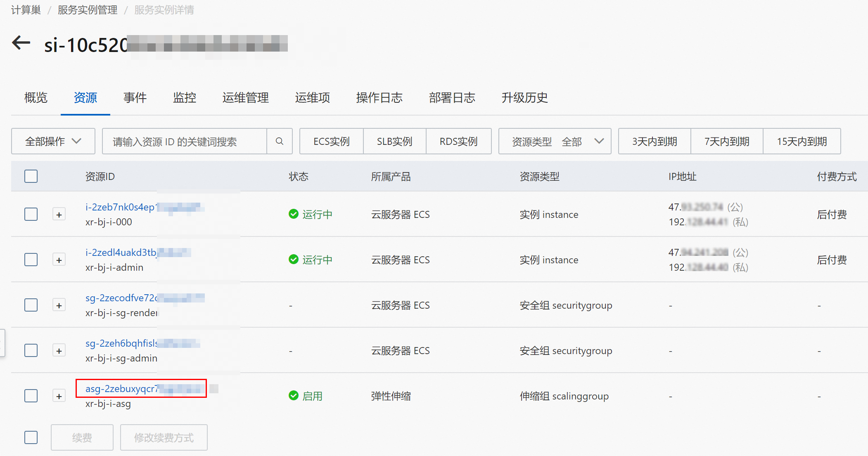Open the sg-2zeh6bqhfisl security group link

point(143,343)
